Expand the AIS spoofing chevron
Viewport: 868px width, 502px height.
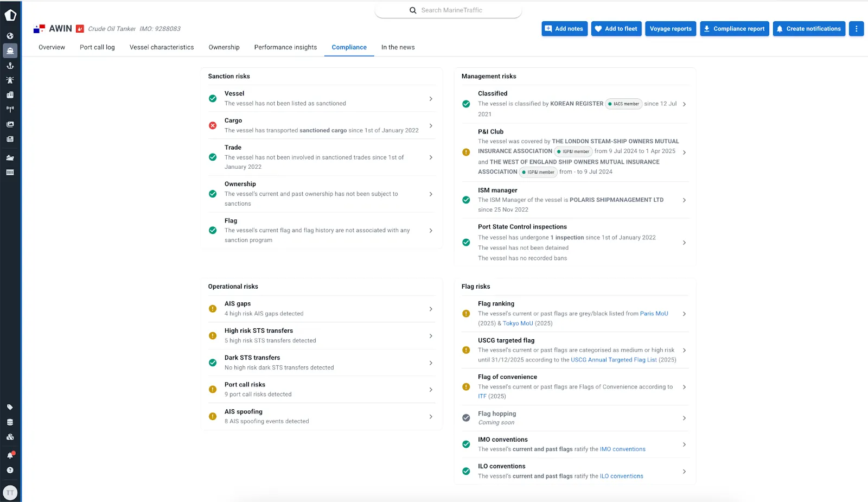431,417
